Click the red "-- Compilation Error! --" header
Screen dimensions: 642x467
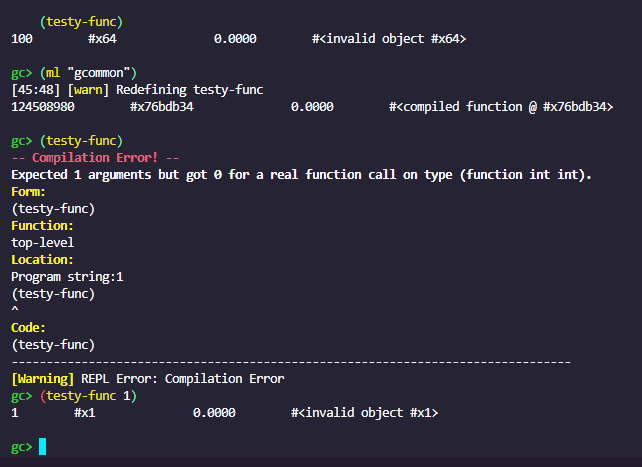click(x=95, y=158)
